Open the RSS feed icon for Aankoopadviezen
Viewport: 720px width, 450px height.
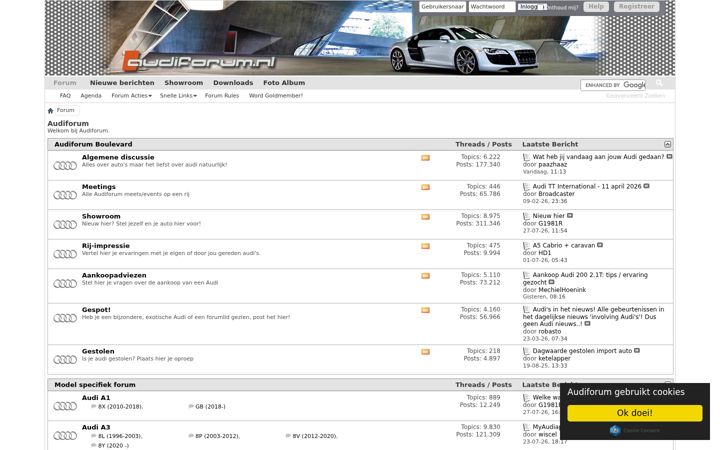tap(426, 276)
